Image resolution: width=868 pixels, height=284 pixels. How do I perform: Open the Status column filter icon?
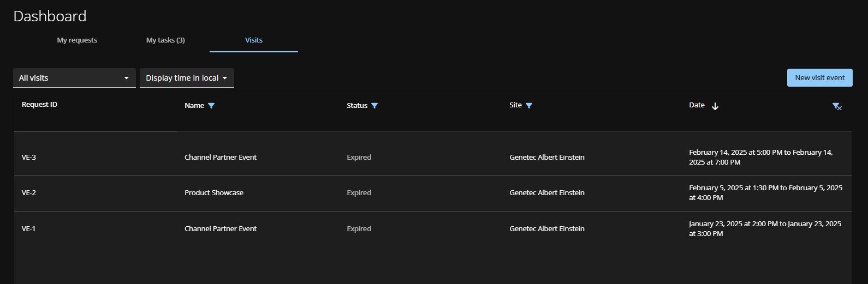pyautogui.click(x=374, y=106)
